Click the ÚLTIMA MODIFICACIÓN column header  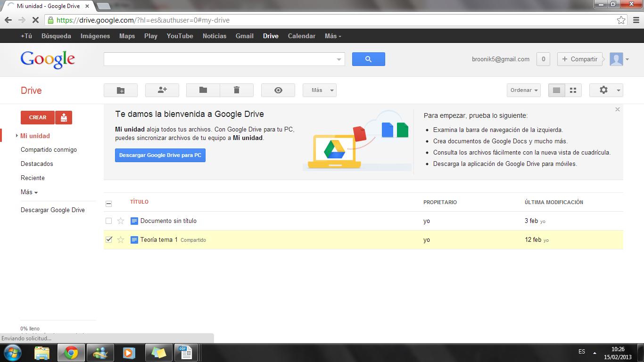point(554,202)
